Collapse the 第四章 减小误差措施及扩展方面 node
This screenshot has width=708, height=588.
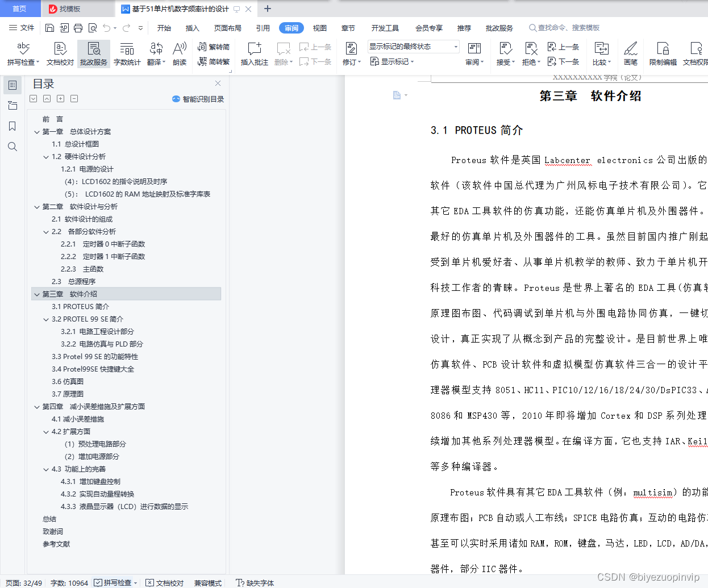point(37,407)
